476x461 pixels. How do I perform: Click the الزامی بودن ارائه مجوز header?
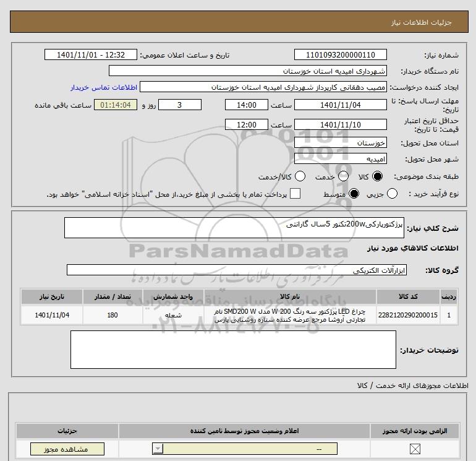415,431
